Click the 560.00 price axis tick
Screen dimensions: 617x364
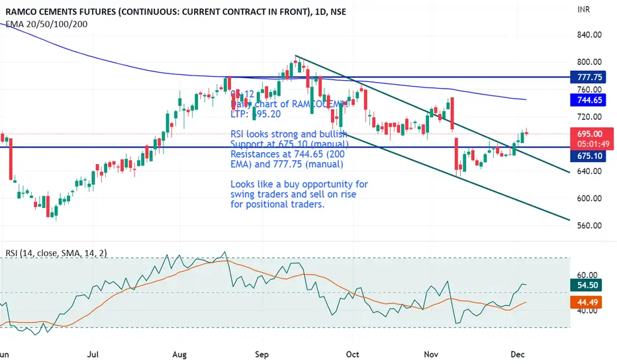[589, 226]
